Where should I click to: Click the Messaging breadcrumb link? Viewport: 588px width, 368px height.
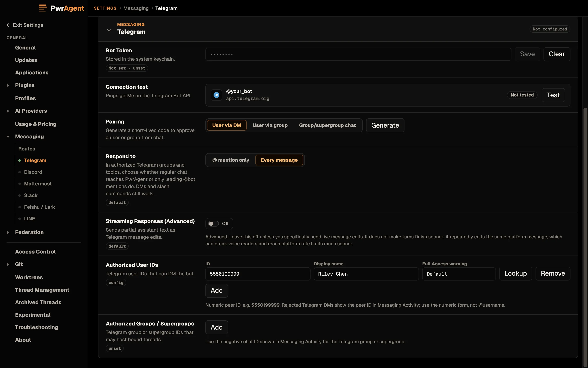pyautogui.click(x=136, y=8)
